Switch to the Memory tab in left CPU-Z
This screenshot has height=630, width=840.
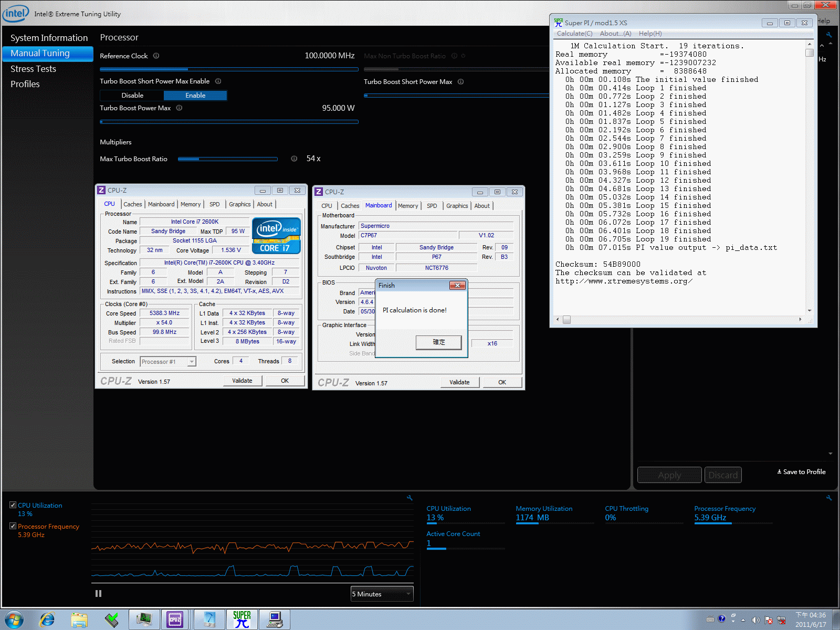coord(190,204)
